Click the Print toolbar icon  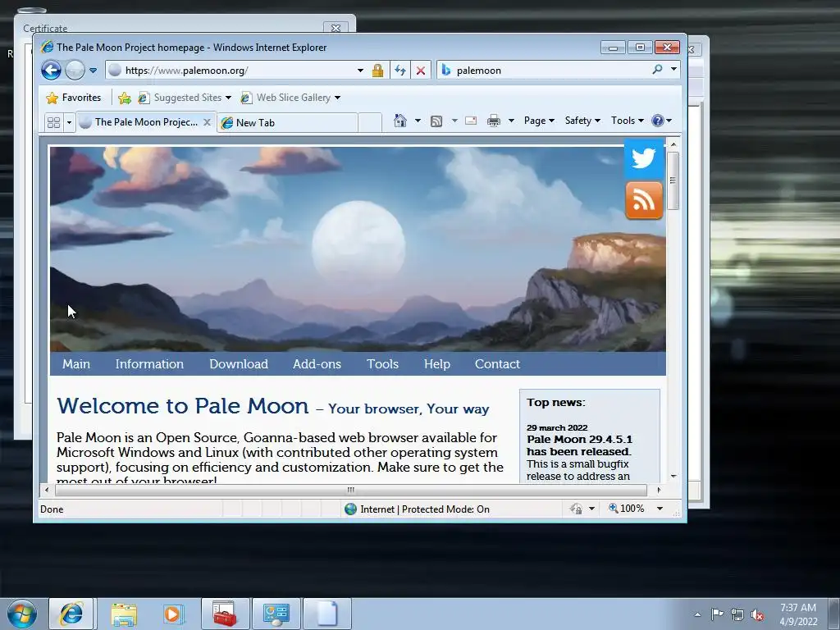tap(493, 121)
